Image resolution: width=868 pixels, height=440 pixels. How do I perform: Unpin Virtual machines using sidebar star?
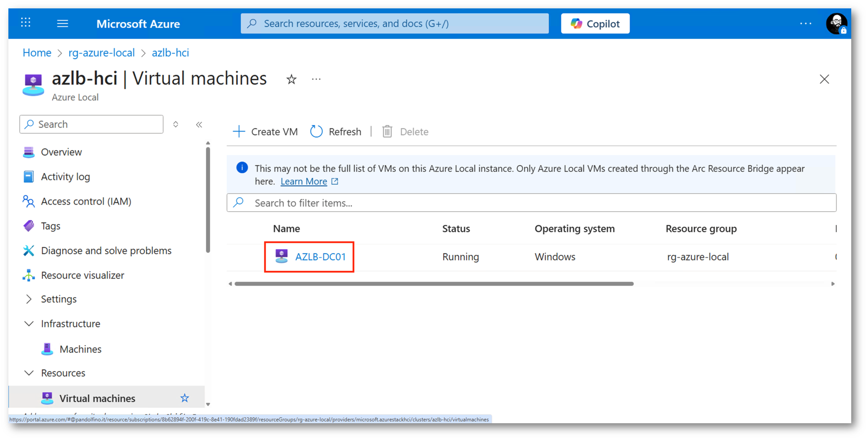pos(184,398)
